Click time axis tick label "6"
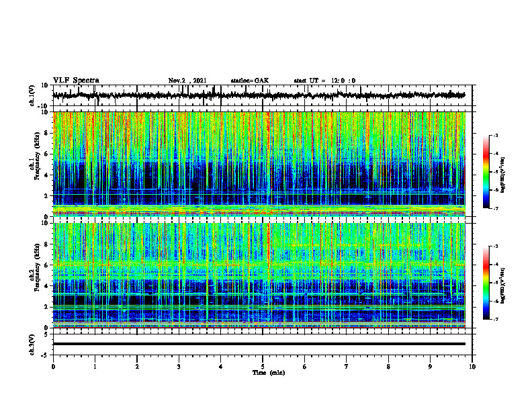Screen dimensions: 532x411 [x=304, y=367]
